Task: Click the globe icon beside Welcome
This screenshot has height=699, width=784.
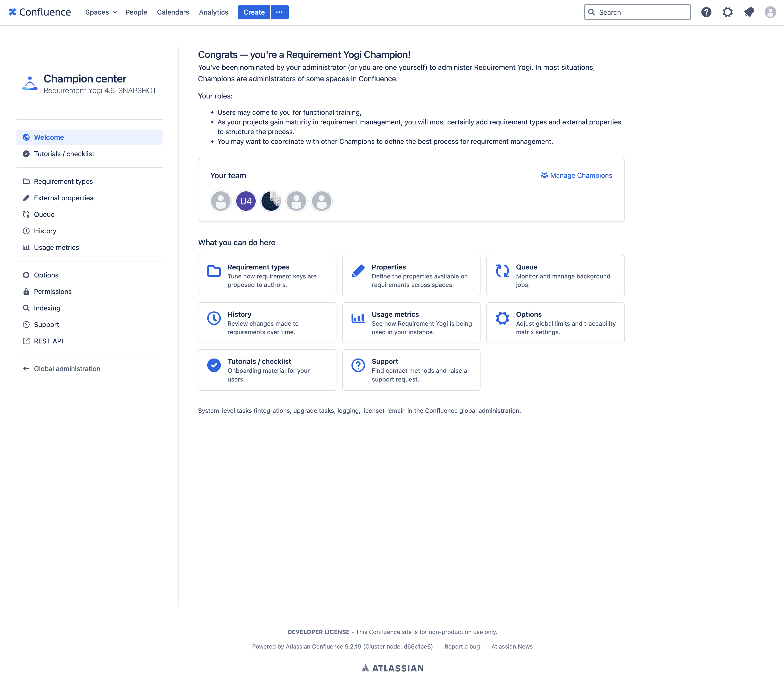Action: [26, 138]
